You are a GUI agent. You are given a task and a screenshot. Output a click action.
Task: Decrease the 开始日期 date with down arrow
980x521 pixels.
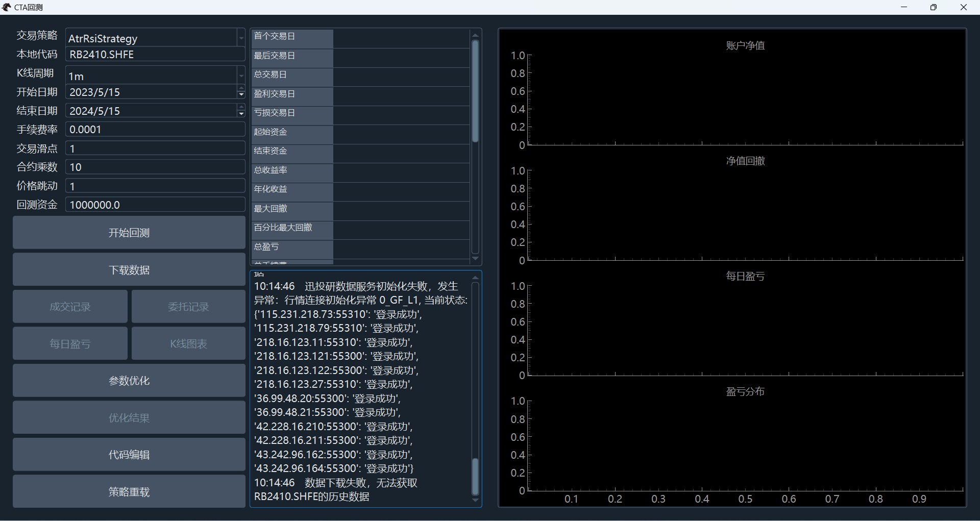click(x=241, y=95)
